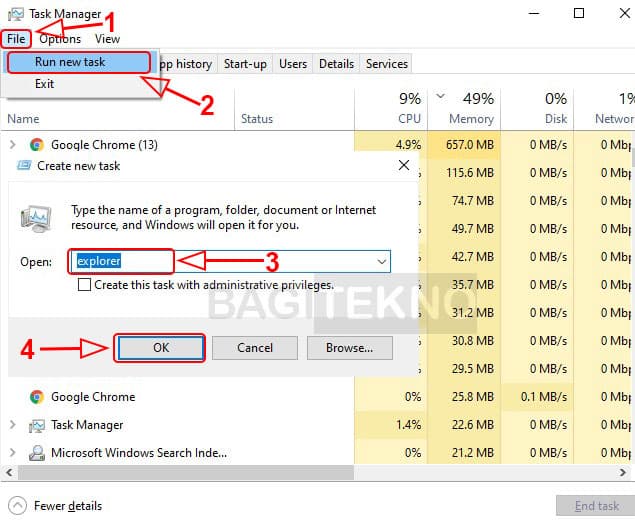Click the Microsoft Windows Search Indexer icon
Image resolution: width=635 pixels, height=530 pixels.
point(36,453)
